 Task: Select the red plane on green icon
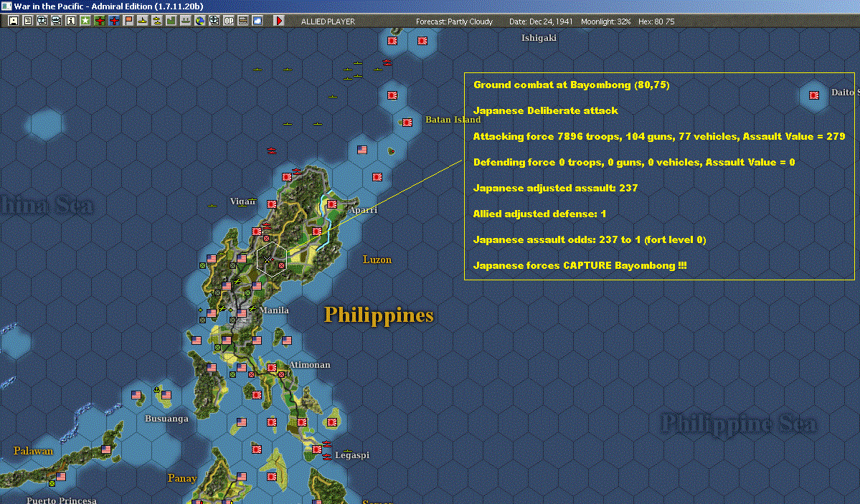99,20
